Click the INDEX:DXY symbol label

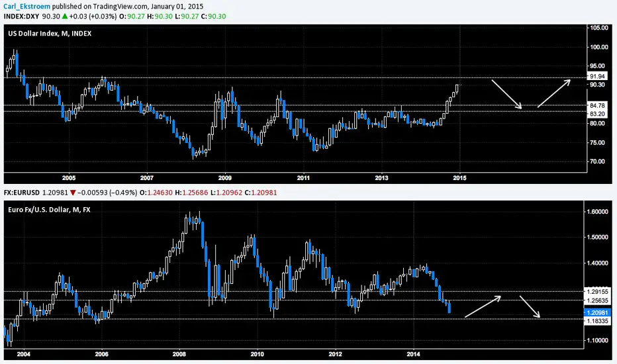coord(21,17)
